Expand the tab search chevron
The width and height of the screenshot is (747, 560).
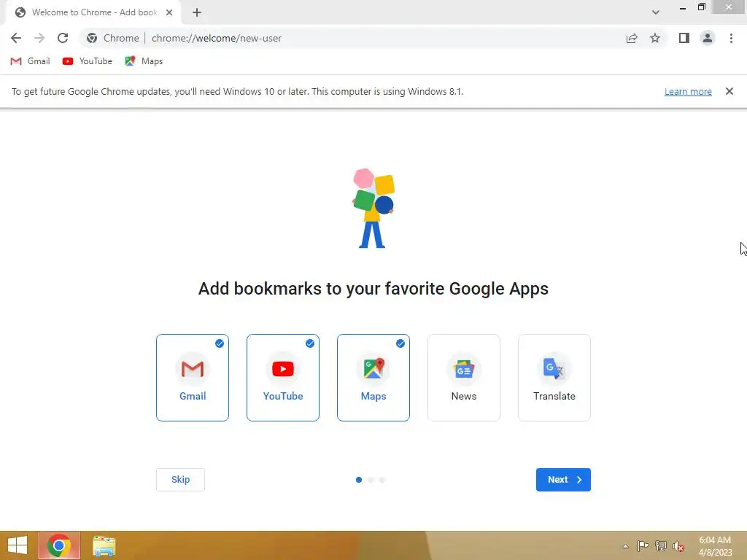point(656,12)
